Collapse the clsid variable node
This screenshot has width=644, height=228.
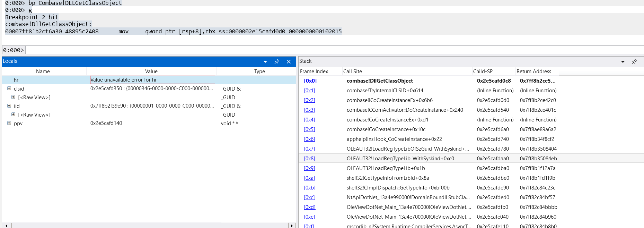(x=9, y=88)
